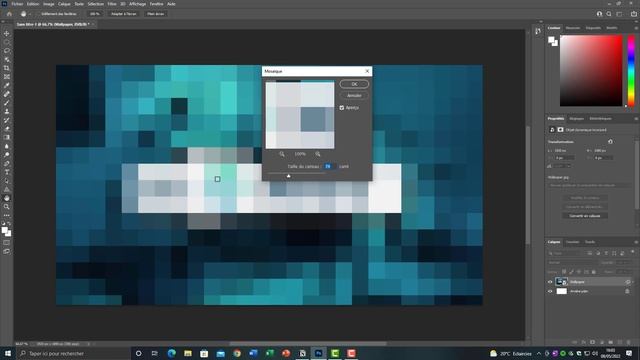Select the Lasso tool

coord(7,51)
